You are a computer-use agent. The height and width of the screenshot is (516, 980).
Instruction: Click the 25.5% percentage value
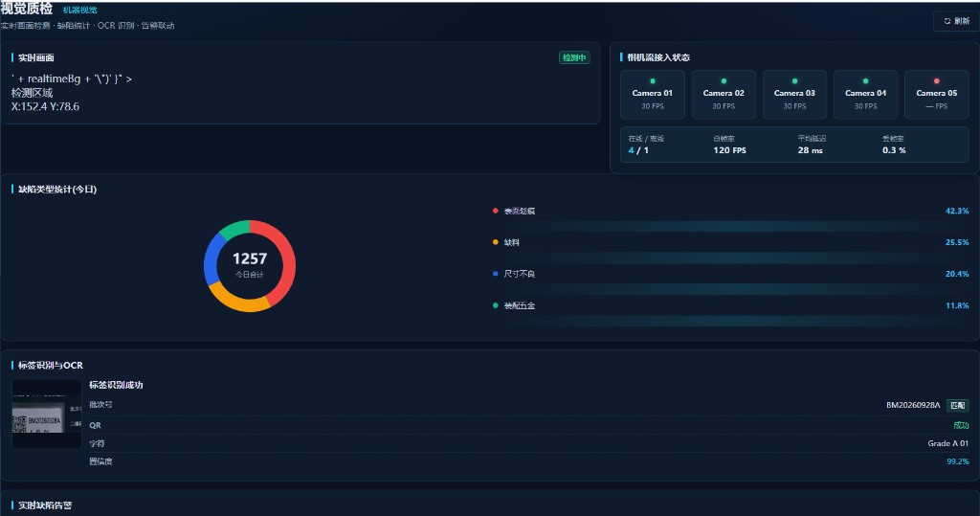coord(957,242)
